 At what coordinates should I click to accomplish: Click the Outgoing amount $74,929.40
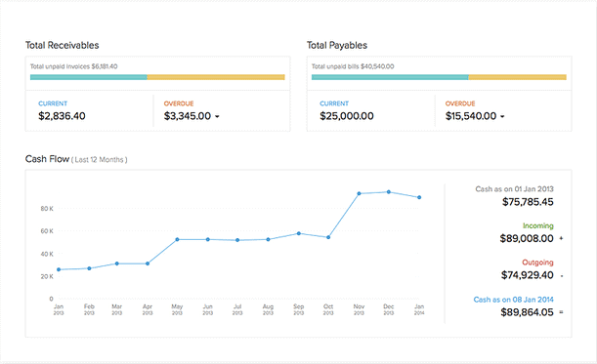pyautogui.click(x=528, y=275)
